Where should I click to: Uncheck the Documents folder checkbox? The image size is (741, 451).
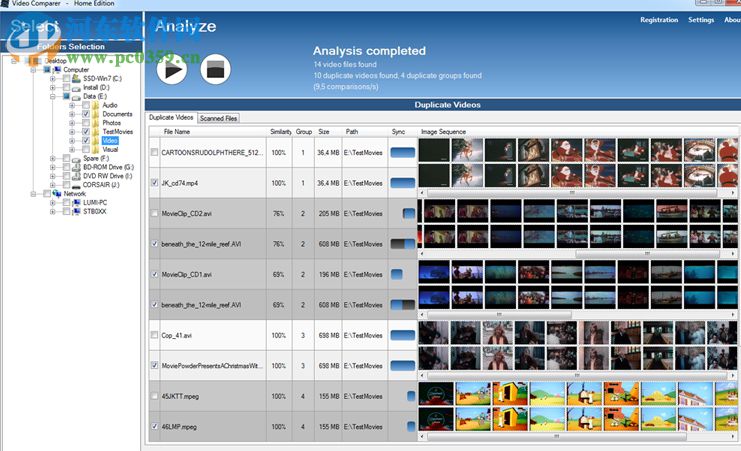(x=86, y=114)
